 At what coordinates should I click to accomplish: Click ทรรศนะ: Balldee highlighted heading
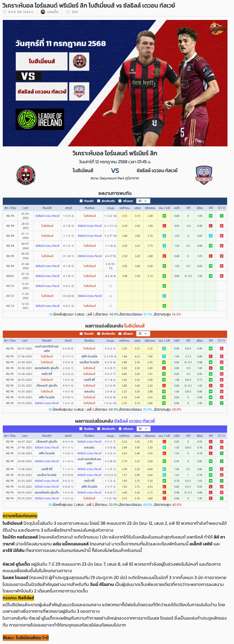pos(18,598)
